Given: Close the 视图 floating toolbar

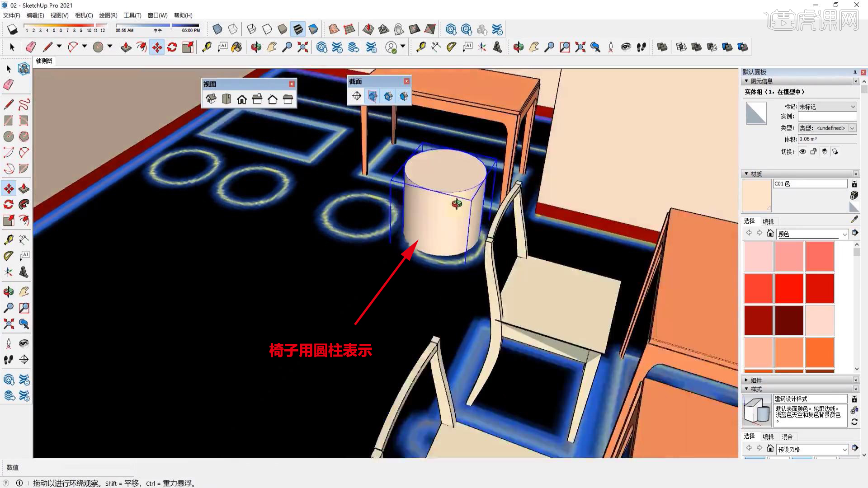Looking at the screenshot, I should tap(292, 84).
